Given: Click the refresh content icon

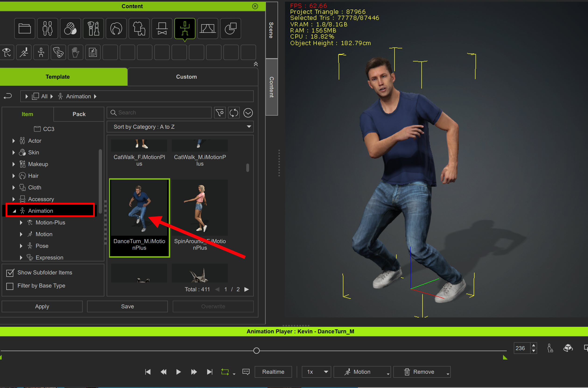Looking at the screenshot, I should point(234,113).
